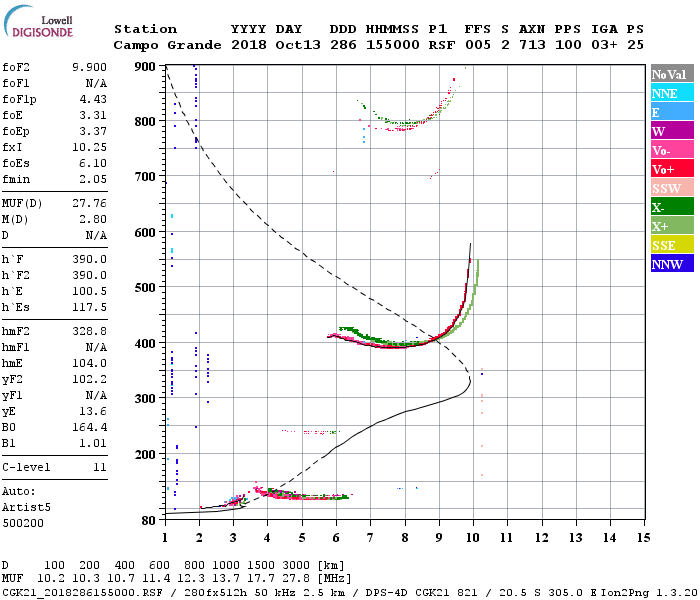Click the CGK21_2018286155000.RSF file name
700x600 pixels.
(x=82, y=593)
